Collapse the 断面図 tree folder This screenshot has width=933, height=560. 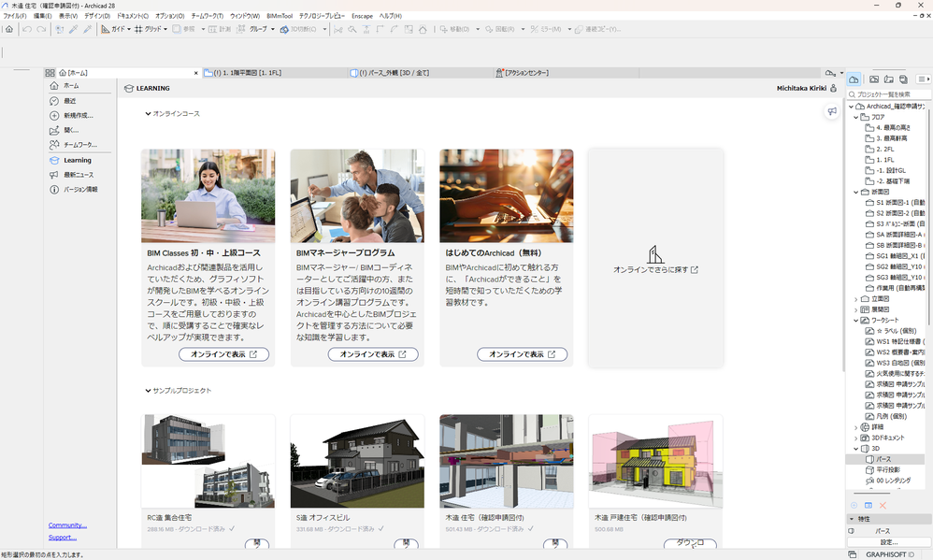tap(856, 193)
